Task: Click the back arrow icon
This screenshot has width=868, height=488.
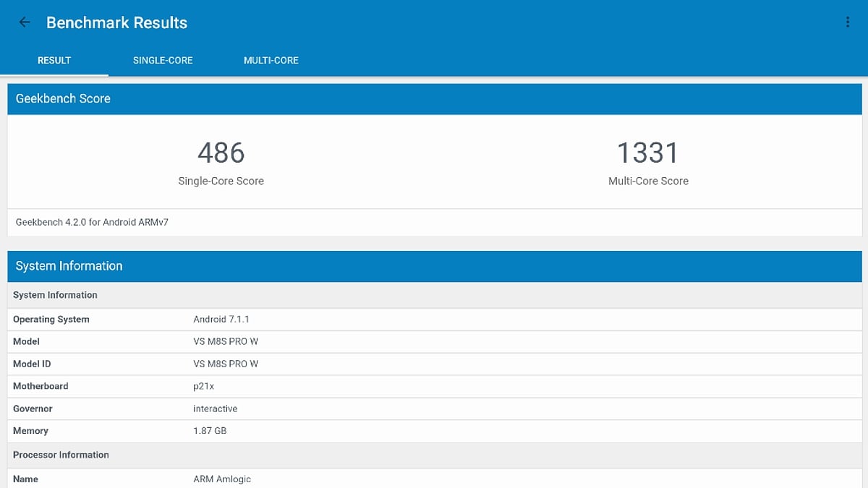Action: pos(24,22)
